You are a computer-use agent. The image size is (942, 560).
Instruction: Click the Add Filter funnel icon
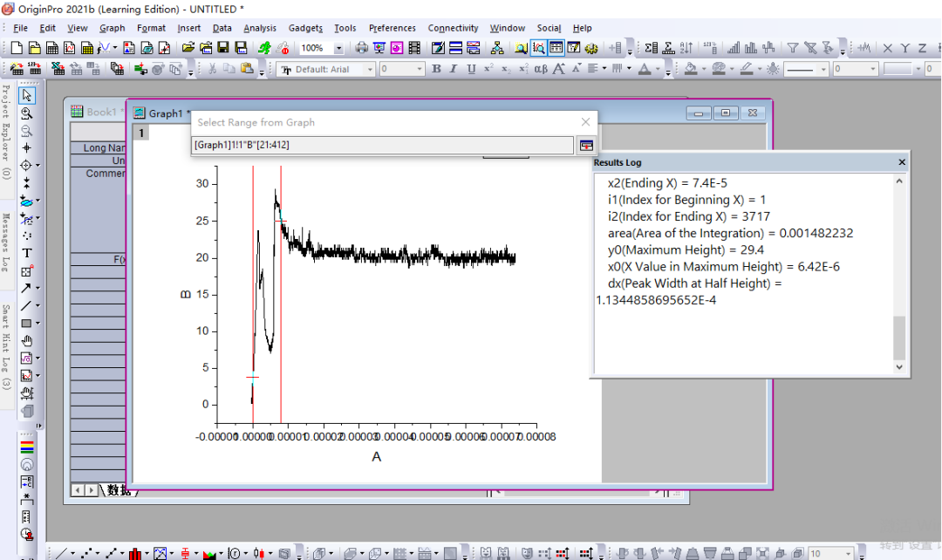tap(793, 48)
